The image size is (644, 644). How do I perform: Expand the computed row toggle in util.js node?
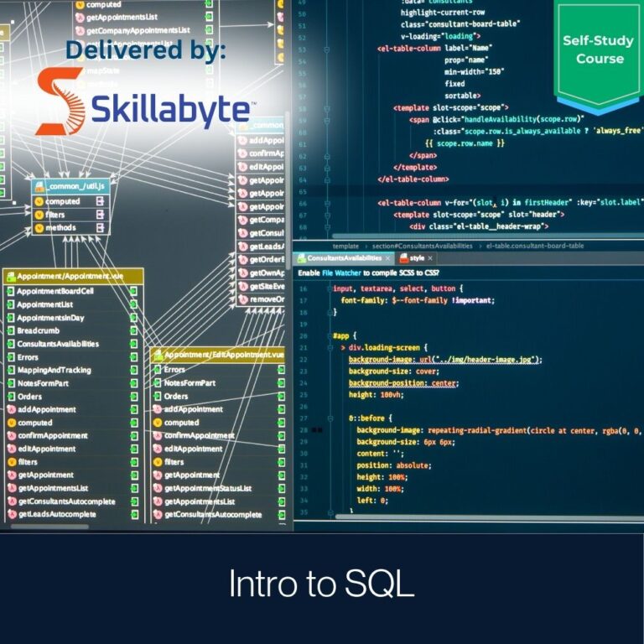(x=100, y=201)
